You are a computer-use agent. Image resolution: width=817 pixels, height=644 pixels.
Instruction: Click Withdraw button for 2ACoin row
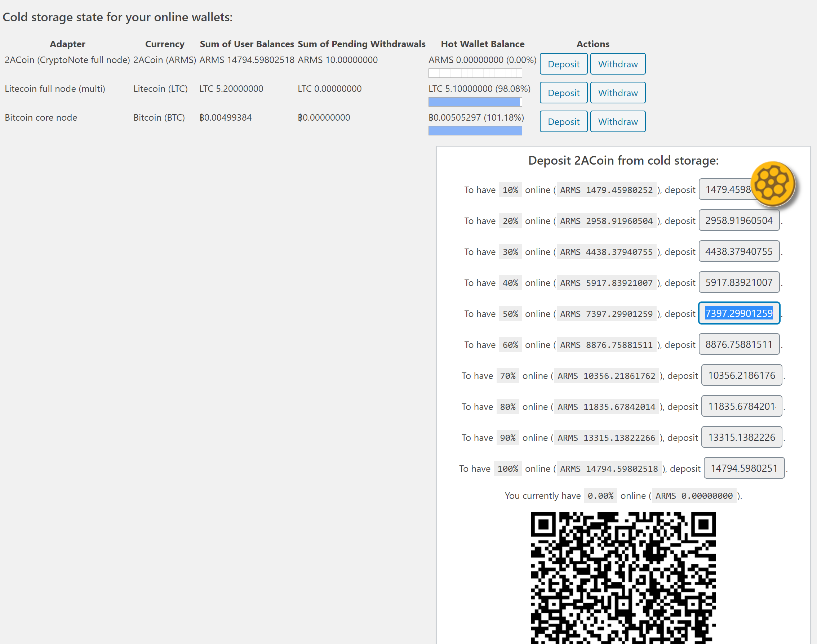click(617, 64)
